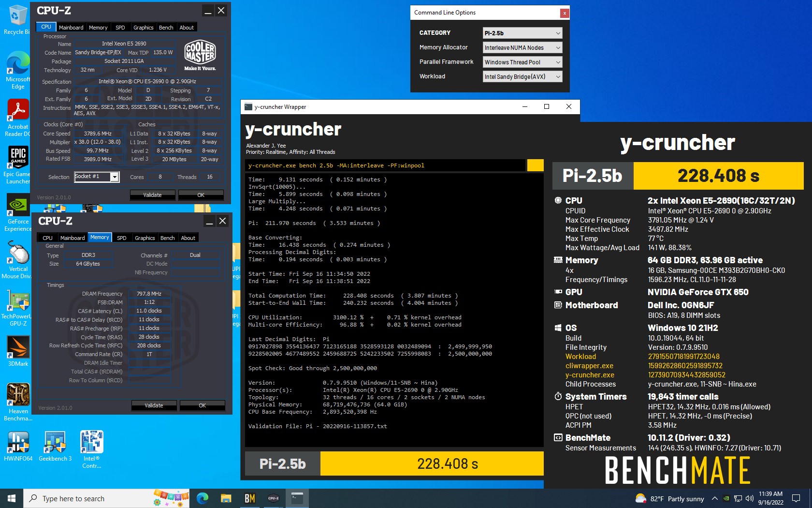
Task: Open Mainboard tab in lower CPU-Z window
Action: 72,238
